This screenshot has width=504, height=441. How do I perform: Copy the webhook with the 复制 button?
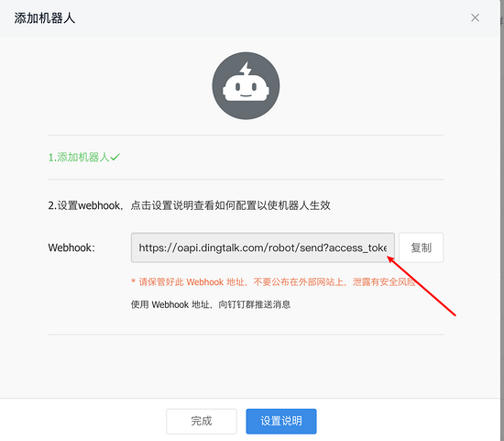click(x=422, y=248)
